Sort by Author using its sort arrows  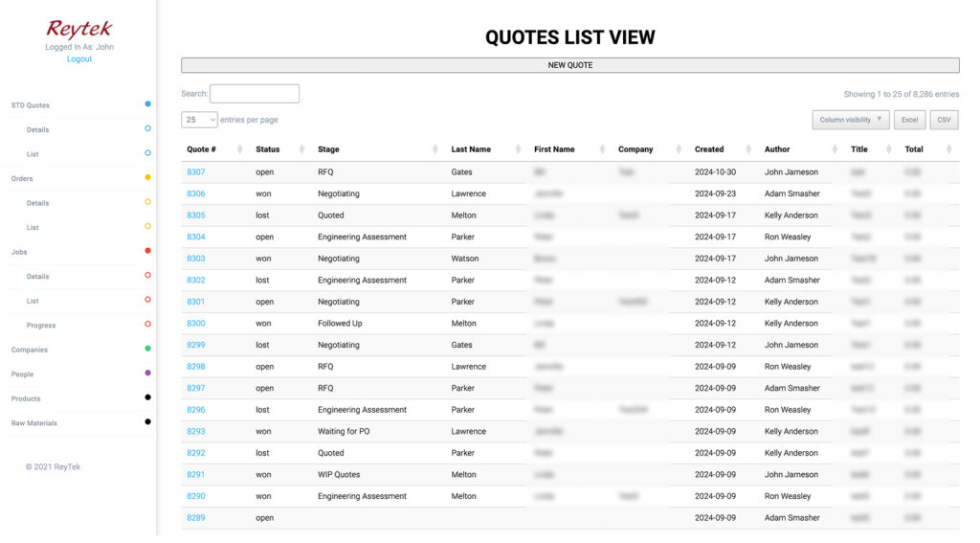835,148
